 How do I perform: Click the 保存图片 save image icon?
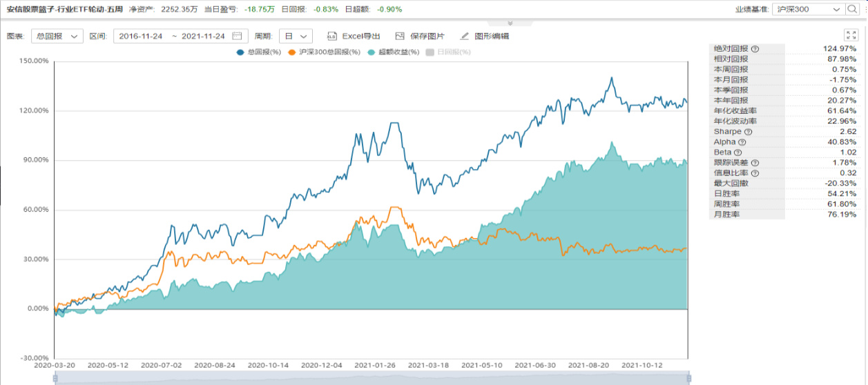[x=399, y=37]
